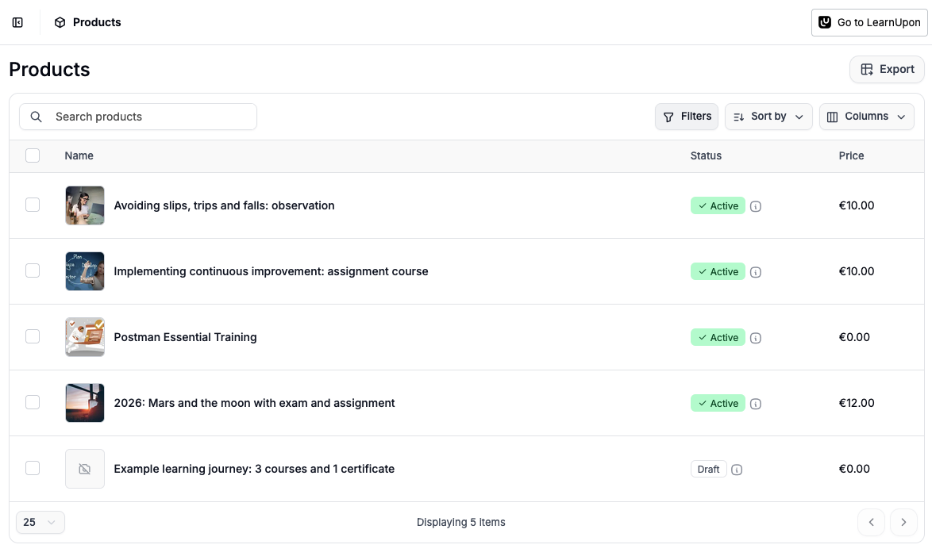Check Example learning journey row
The width and height of the screenshot is (932, 560).
click(x=33, y=469)
